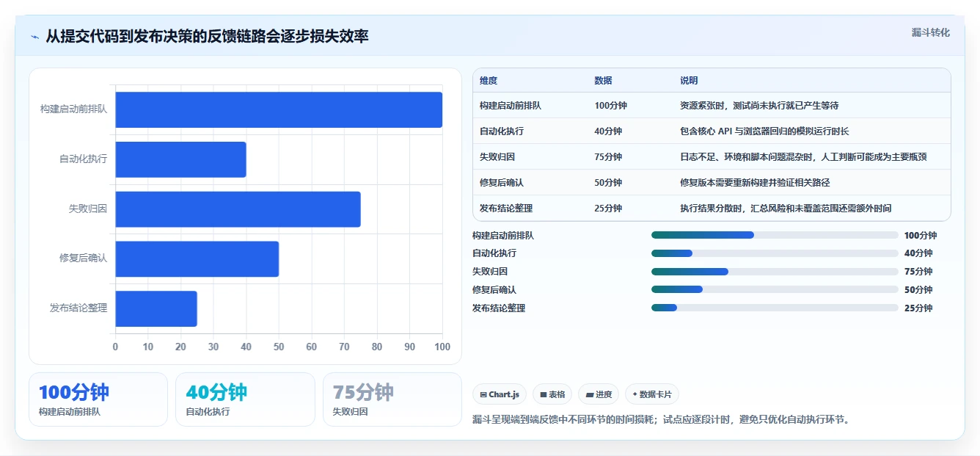The width and height of the screenshot is (980, 456).
Task: Click the page title about 反馈链路
Action: [207, 37]
